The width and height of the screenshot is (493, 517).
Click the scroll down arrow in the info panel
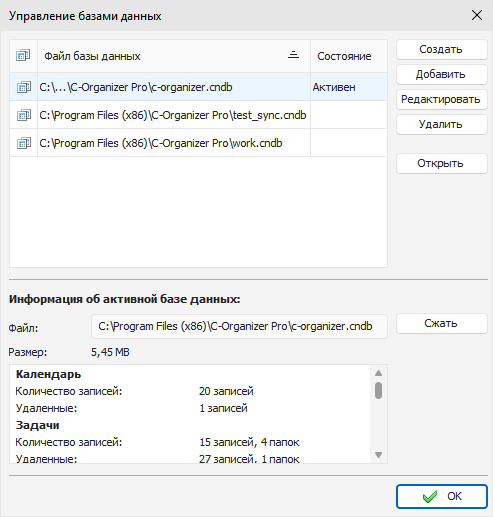pyautogui.click(x=378, y=455)
